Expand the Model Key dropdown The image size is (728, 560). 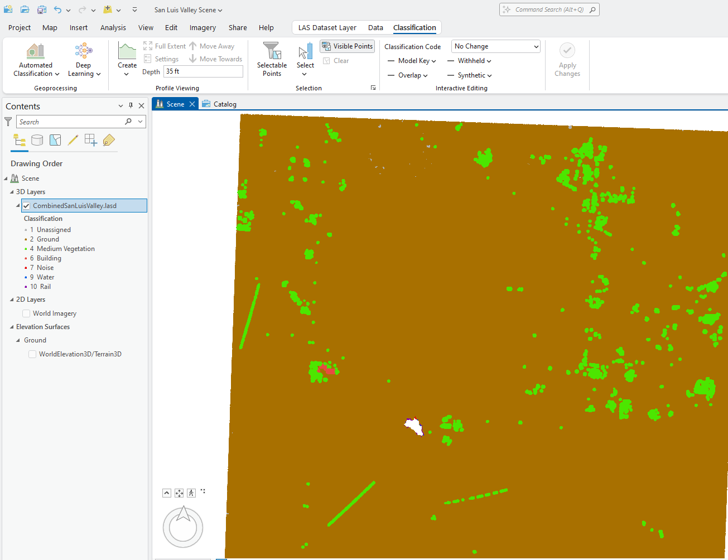coord(416,61)
